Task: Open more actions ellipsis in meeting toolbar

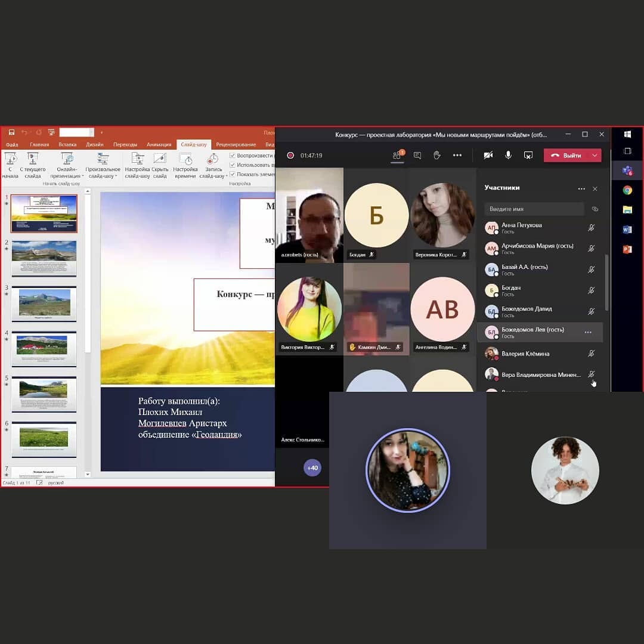Action: click(457, 155)
